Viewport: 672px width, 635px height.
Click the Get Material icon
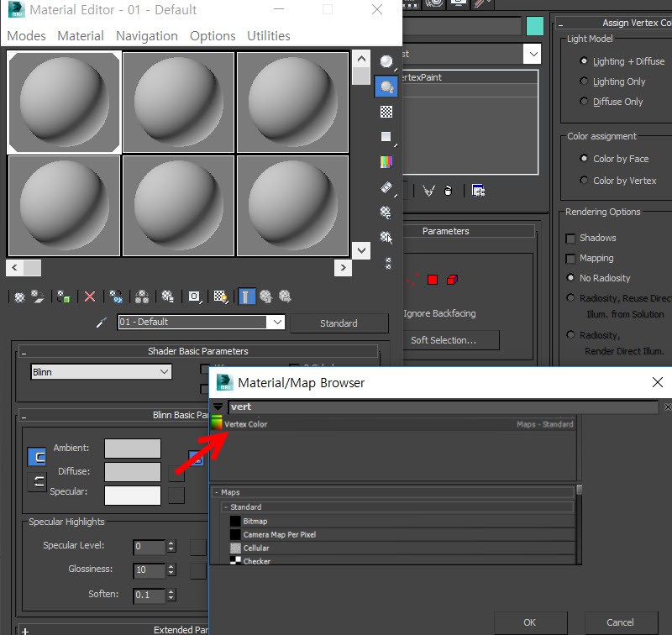click(x=19, y=297)
